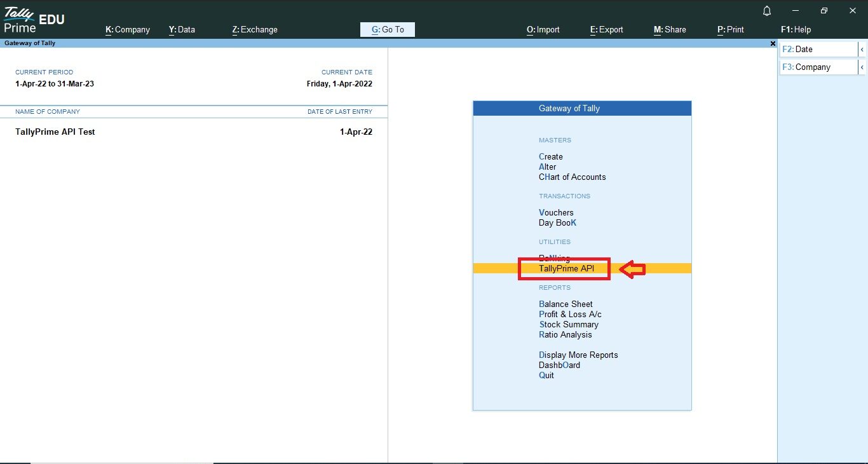Image resolution: width=868 pixels, height=464 pixels.
Task: Click the Gateway of Tally menu title
Action: pyautogui.click(x=582, y=108)
